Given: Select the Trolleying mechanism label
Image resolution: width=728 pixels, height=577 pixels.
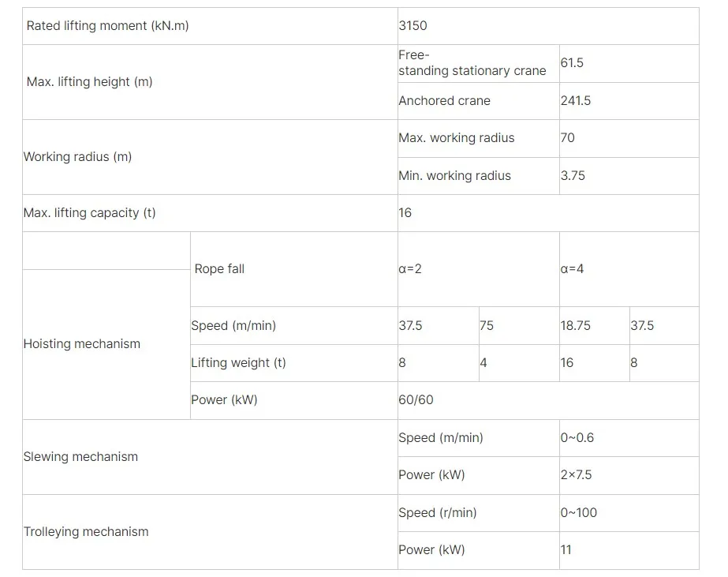Looking at the screenshot, I should pos(86,532).
